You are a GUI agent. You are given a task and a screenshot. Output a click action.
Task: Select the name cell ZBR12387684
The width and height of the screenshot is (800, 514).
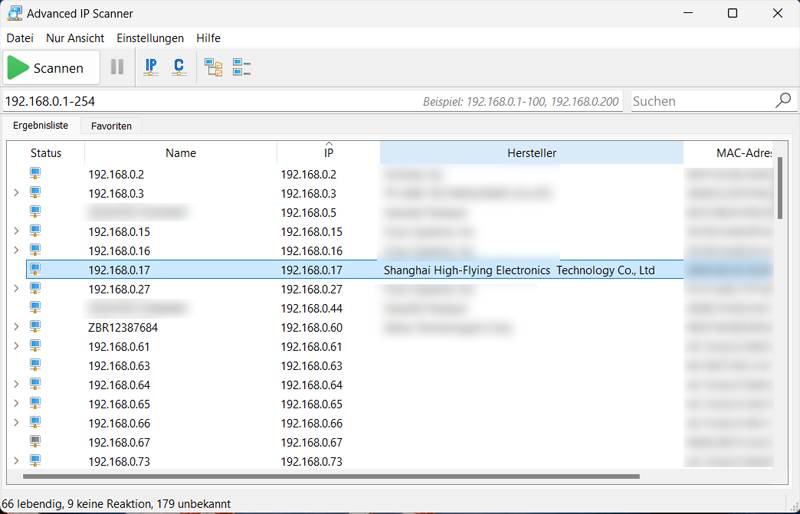pyautogui.click(x=123, y=328)
